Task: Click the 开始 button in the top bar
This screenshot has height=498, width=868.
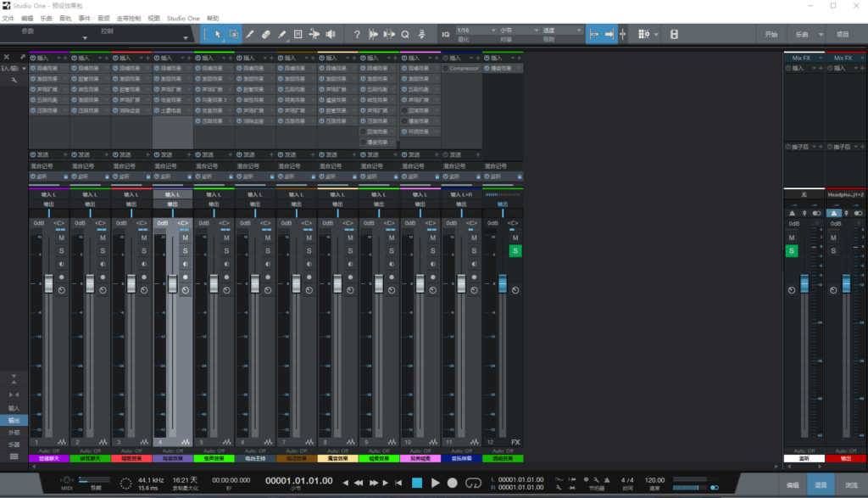Action: point(772,34)
